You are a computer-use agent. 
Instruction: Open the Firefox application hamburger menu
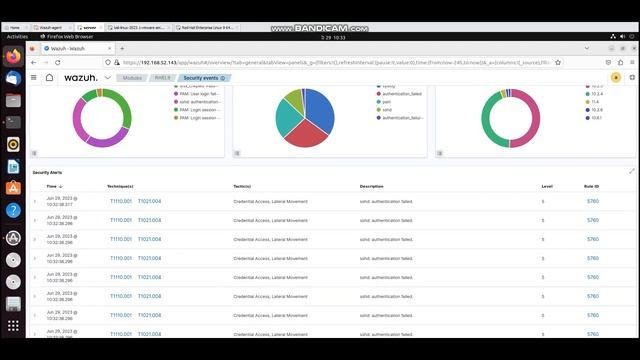tap(632, 62)
